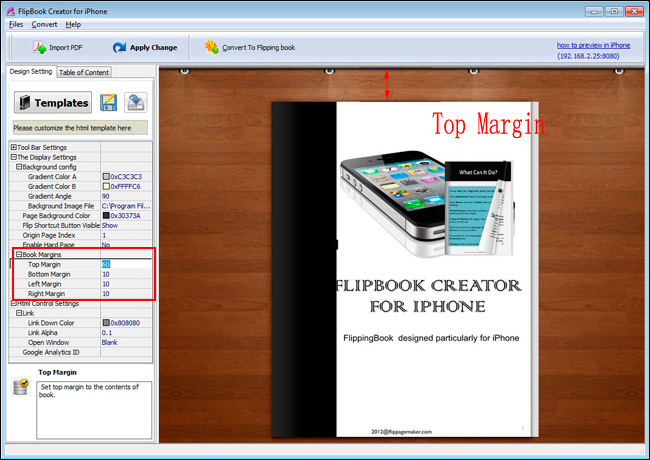This screenshot has height=460, width=650.
Task: Click the Import PDF button label
Action: (65, 48)
